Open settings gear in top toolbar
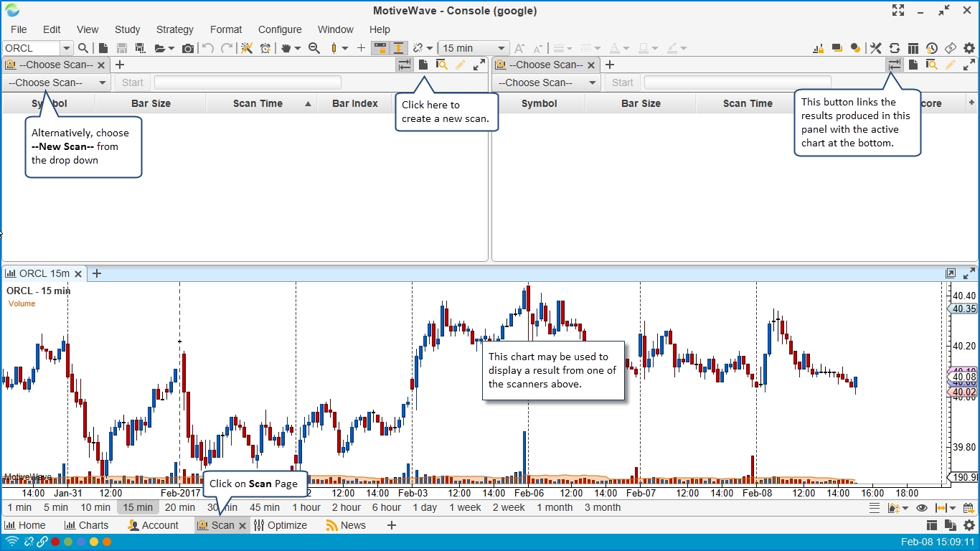Image resolution: width=980 pixels, height=551 pixels. (969, 48)
